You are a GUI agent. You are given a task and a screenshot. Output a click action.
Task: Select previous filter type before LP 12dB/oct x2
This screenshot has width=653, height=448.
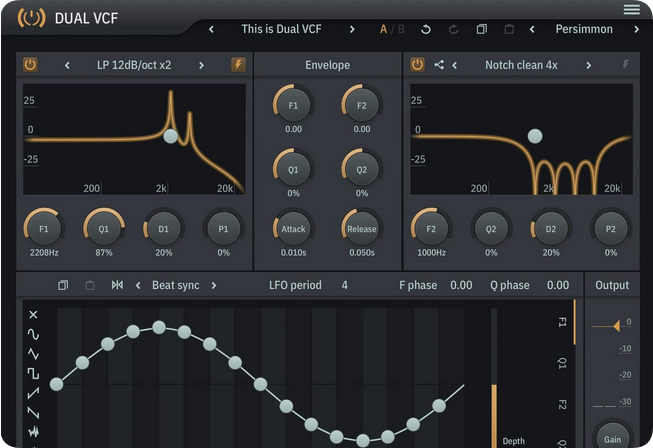pyautogui.click(x=67, y=65)
